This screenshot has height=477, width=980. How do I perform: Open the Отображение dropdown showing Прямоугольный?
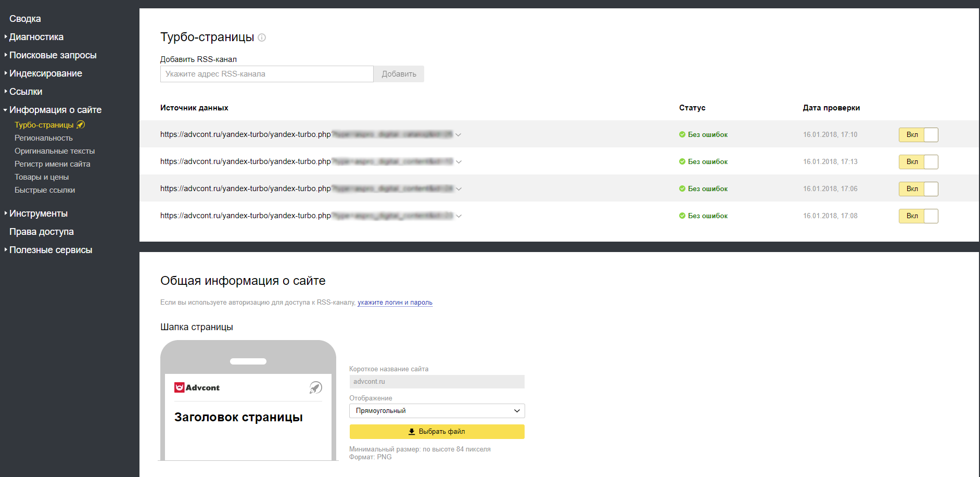coord(437,411)
